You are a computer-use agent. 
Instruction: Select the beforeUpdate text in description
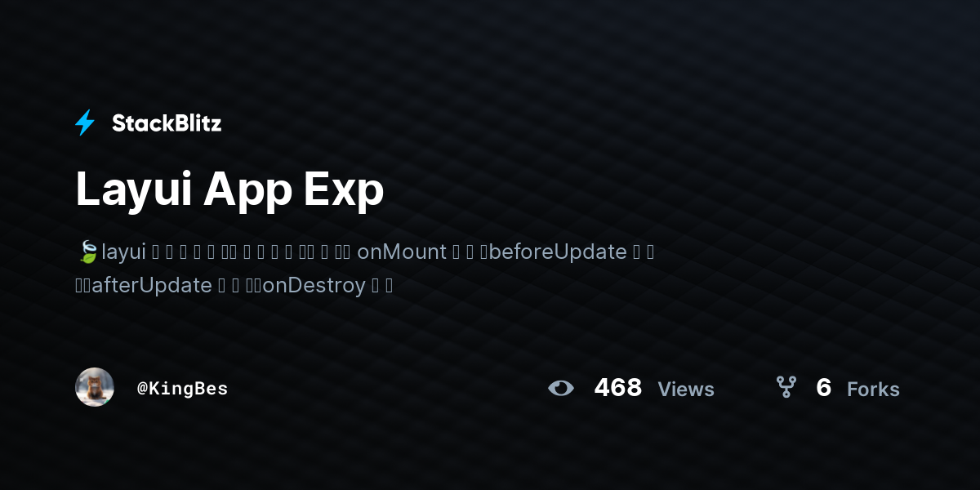(558, 252)
